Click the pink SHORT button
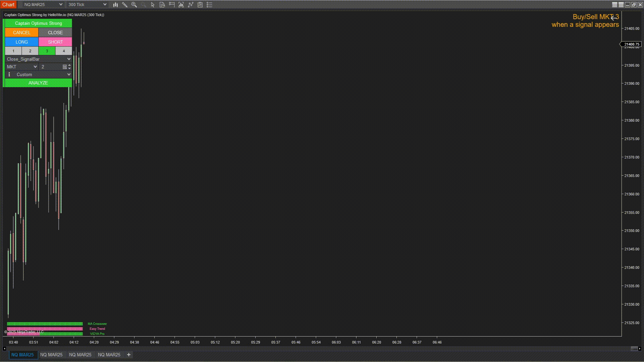Viewport: 644px width, 362px height. [x=55, y=42]
